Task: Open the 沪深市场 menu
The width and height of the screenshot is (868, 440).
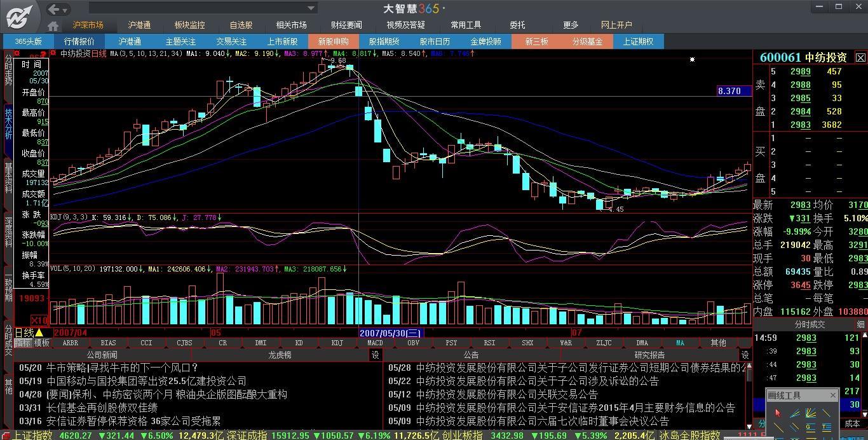Action: (88, 25)
